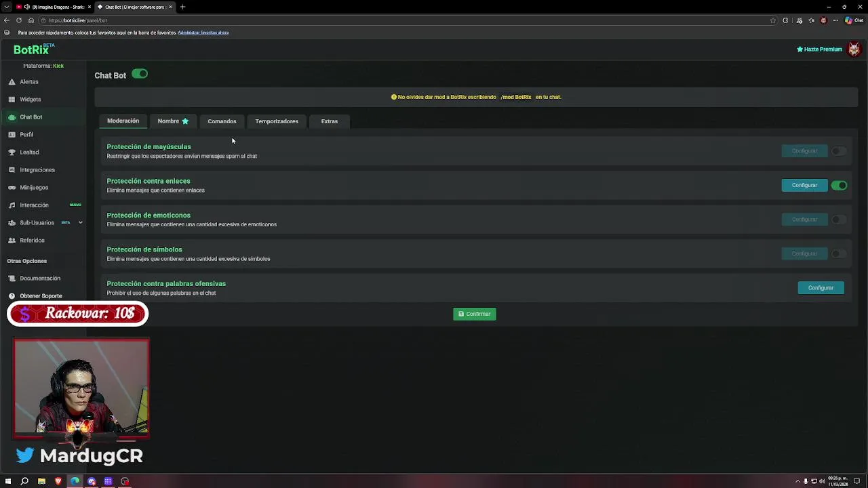This screenshot has height=488, width=868.
Task: Open File Explorer from the taskbar
Action: [41, 481]
